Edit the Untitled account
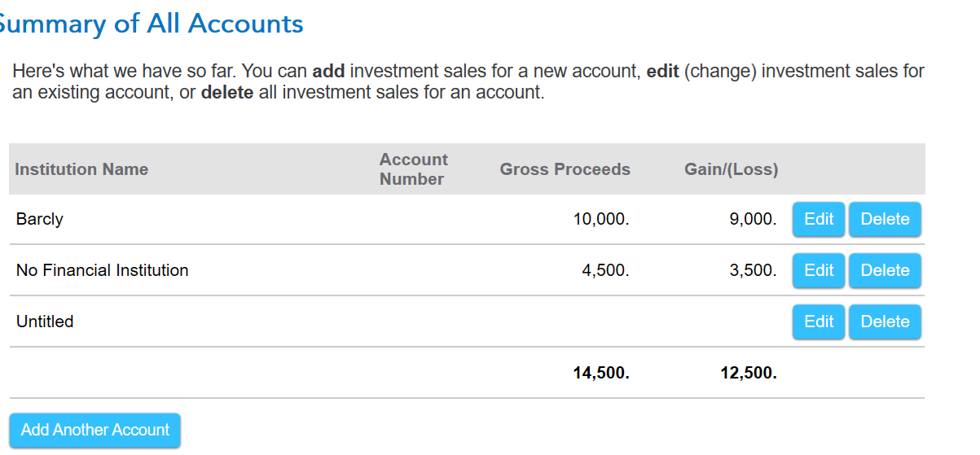The height and width of the screenshot is (455, 980). point(819,322)
